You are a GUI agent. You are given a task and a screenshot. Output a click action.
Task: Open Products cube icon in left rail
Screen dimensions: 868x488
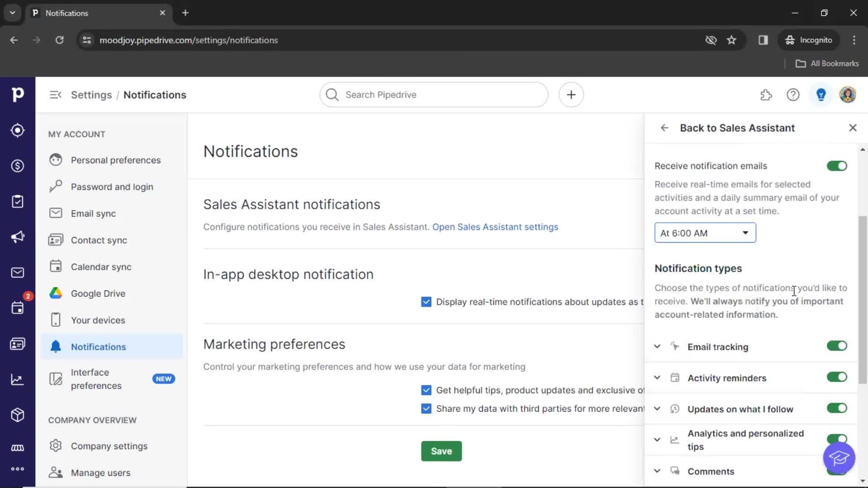point(18,415)
